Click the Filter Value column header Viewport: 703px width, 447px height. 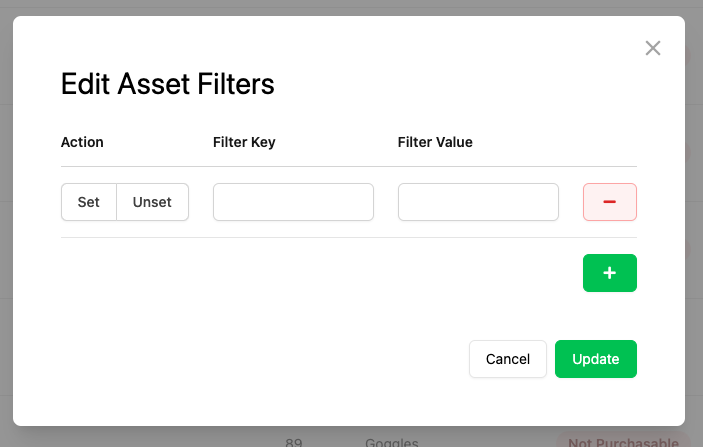click(435, 142)
